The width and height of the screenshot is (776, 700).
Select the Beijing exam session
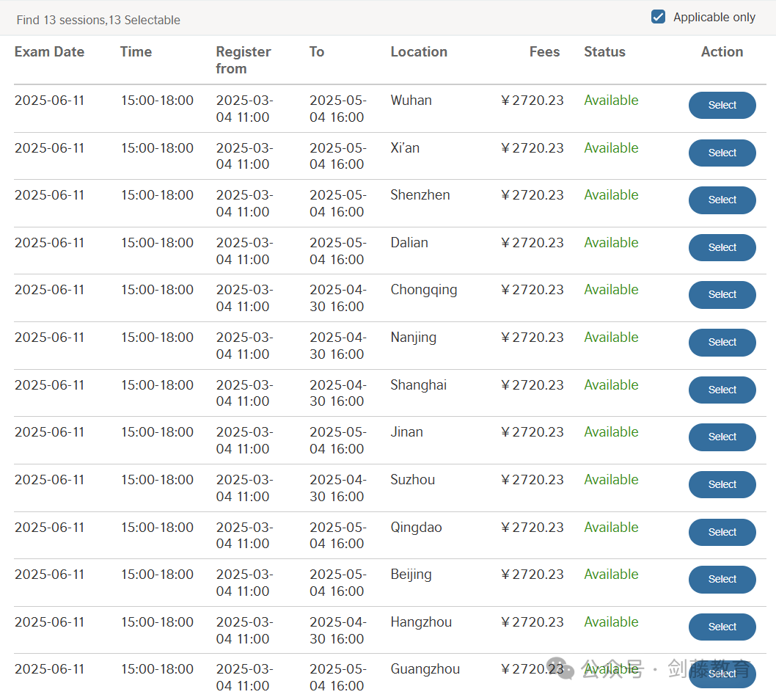tap(722, 579)
